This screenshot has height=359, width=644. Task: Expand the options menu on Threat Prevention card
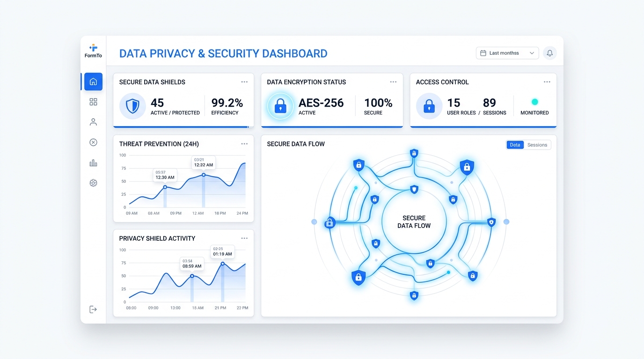[244, 144]
